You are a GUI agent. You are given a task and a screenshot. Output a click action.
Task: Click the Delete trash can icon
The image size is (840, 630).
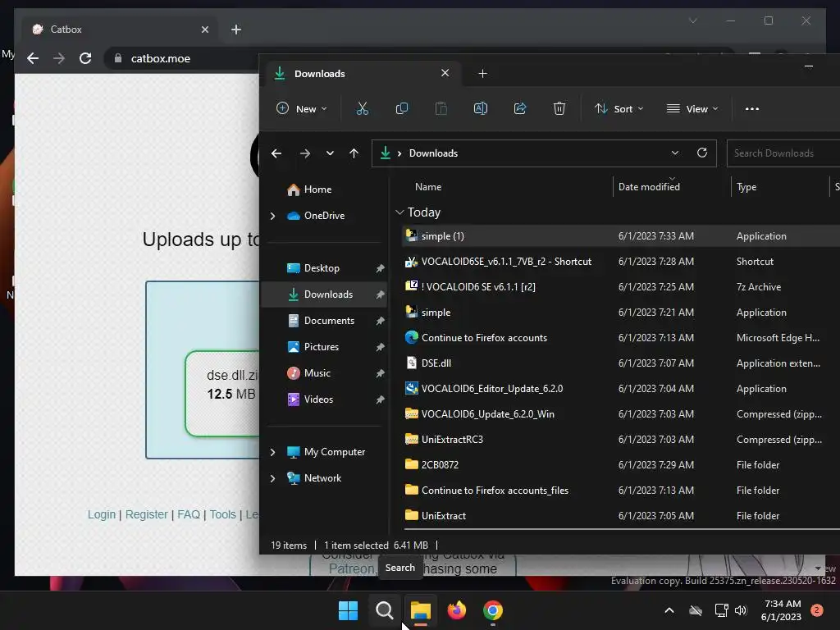tap(559, 109)
